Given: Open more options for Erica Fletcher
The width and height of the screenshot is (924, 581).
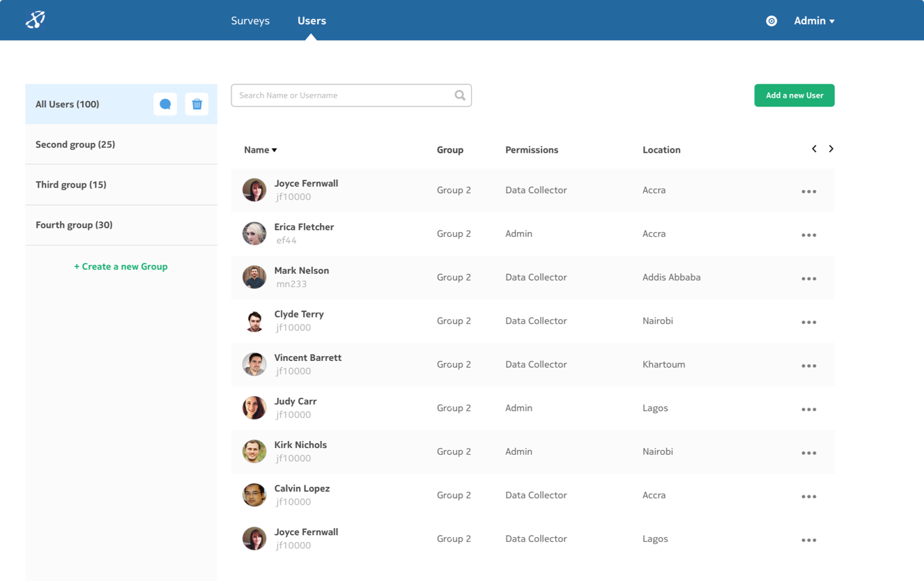Looking at the screenshot, I should 808,235.
